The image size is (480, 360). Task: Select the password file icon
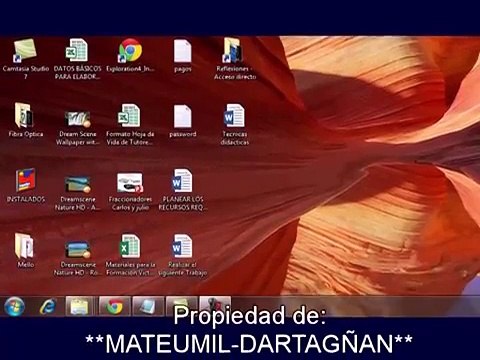(183, 121)
